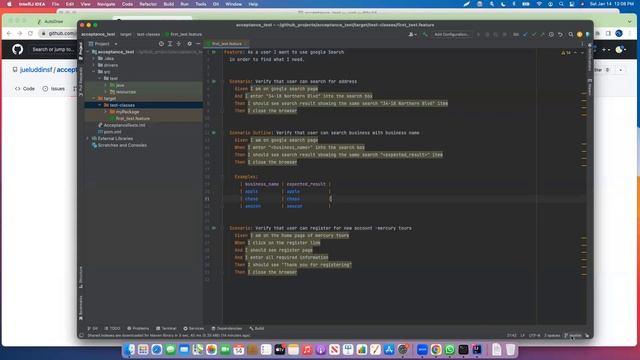Toggle the Pull Requests side tool button
Screen dimensions: 640x360
(x=81, y=82)
